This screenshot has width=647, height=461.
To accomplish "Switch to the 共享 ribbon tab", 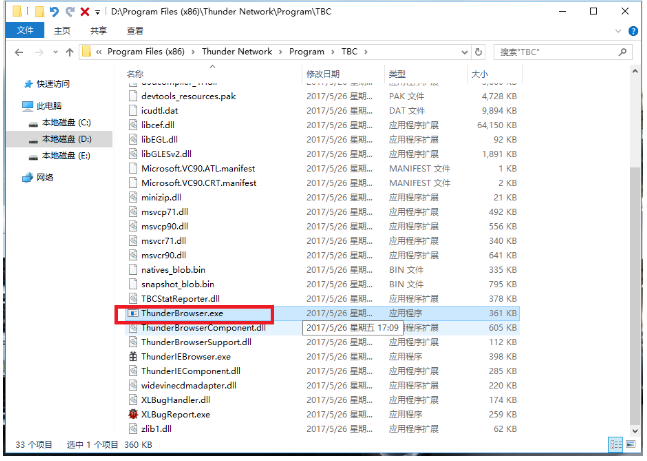I will 98,31.
